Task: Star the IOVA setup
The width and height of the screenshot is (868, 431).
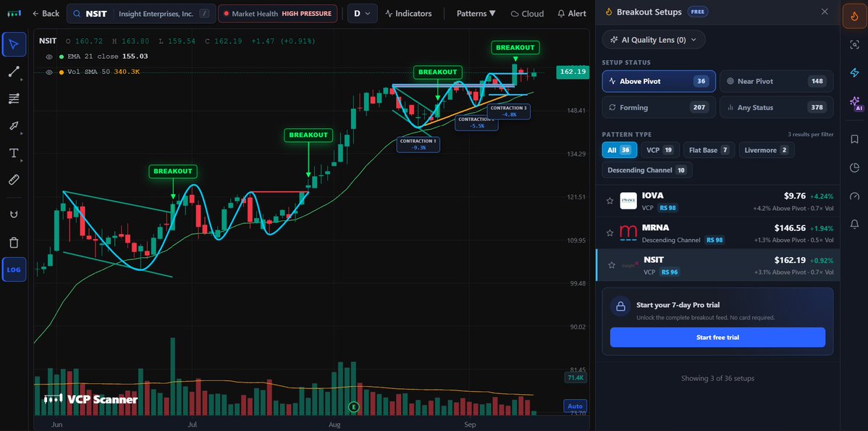Action: (x=610, y=201)
